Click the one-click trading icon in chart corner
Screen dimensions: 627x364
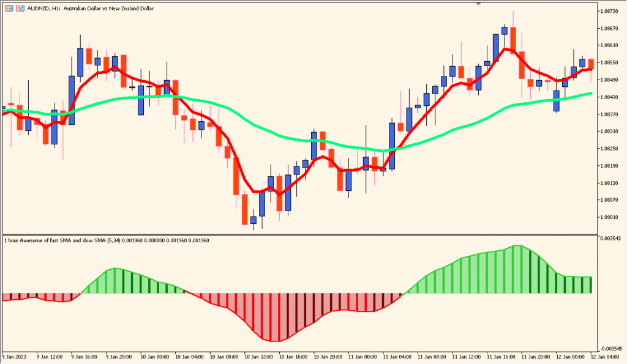pyautogui.click(x=20, y=9)
